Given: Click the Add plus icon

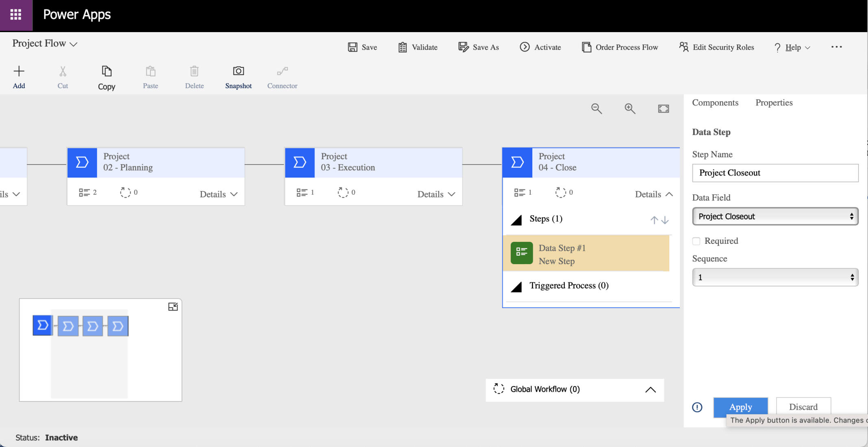Looking at the screenshot, I should (x=19, y=71).
